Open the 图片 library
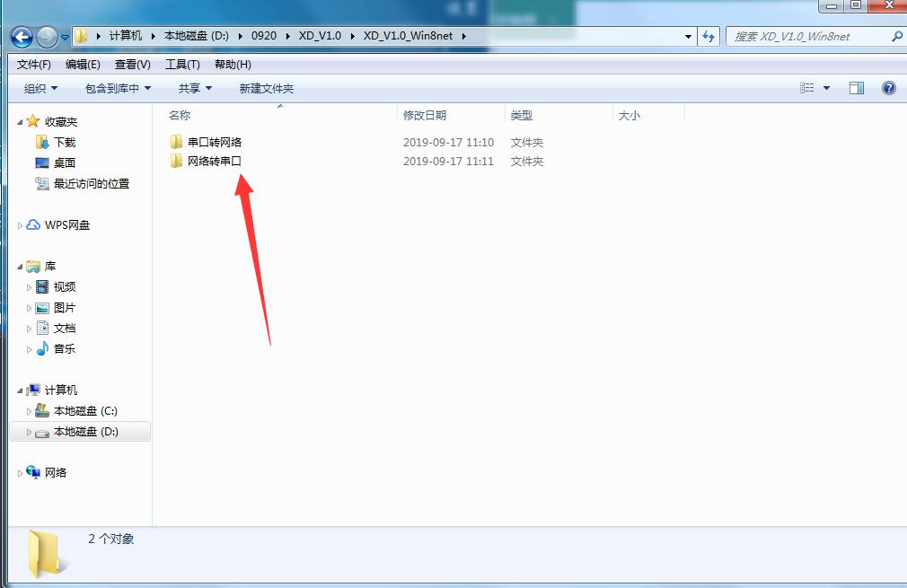Screen dimensions: 907x588 [x=56, y=308]
